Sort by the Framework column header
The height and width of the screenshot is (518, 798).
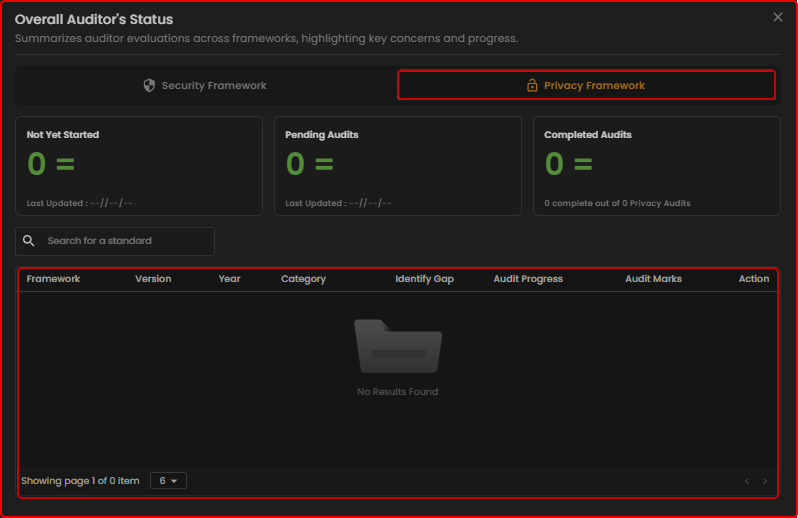[x=53, y=279]
